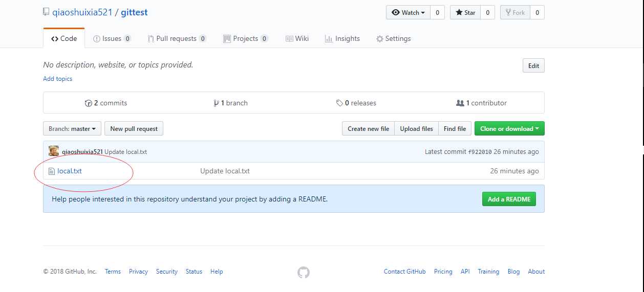Open the Blog footer link
644x292 pixels.
coord(513,272)
